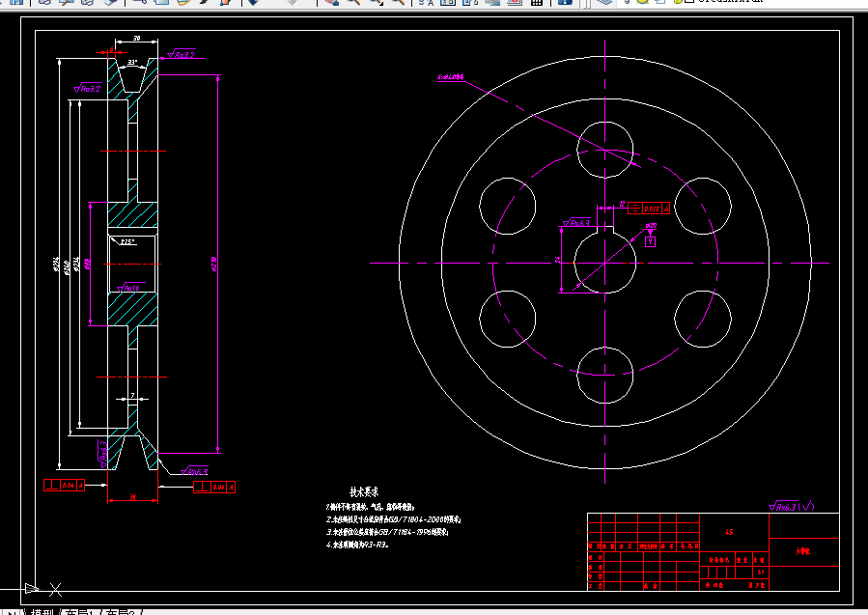The image size is (868, 615).
Task: Click the Ra6.3 symbol above the keyway
Action: click(576, 222)
